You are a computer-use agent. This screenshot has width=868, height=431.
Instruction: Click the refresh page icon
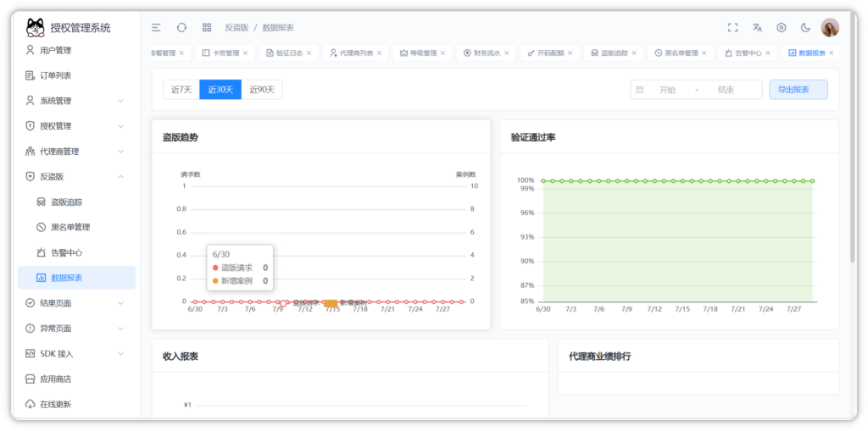(181, 28)
